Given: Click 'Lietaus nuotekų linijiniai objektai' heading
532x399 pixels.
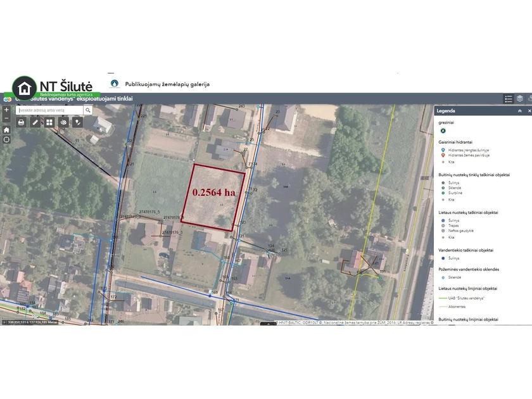Looking at the screenshot, I should pyautogui.click(x=468, y=289).
